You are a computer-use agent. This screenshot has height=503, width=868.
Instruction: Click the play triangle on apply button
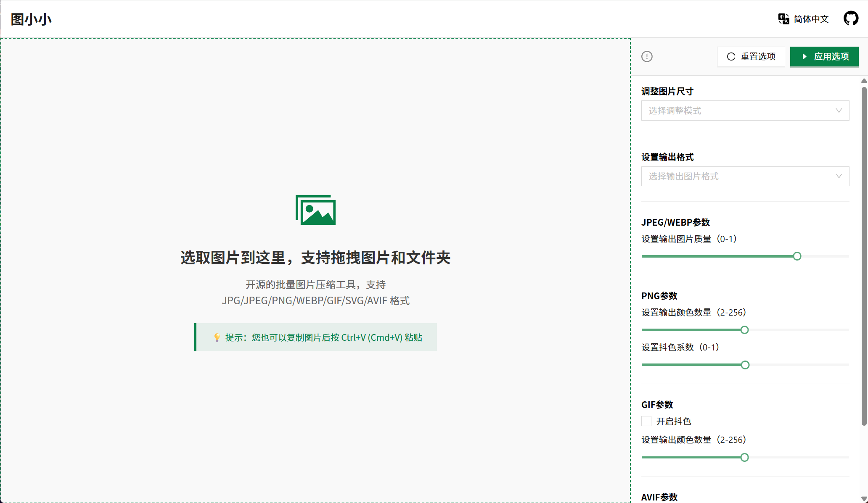point(804,57)
